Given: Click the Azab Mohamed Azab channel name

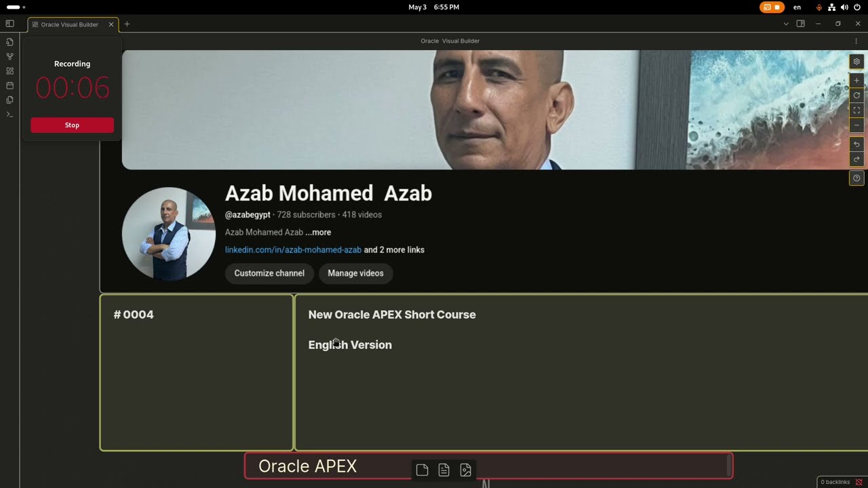Looking at the screenshot, I should [x=328, y=193].
